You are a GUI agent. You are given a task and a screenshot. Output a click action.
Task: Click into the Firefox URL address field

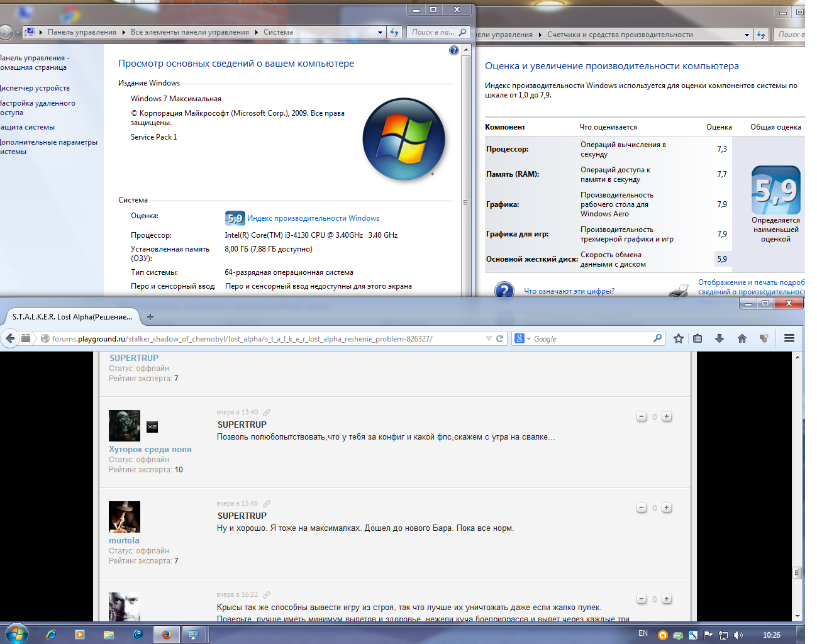point(267,338)
